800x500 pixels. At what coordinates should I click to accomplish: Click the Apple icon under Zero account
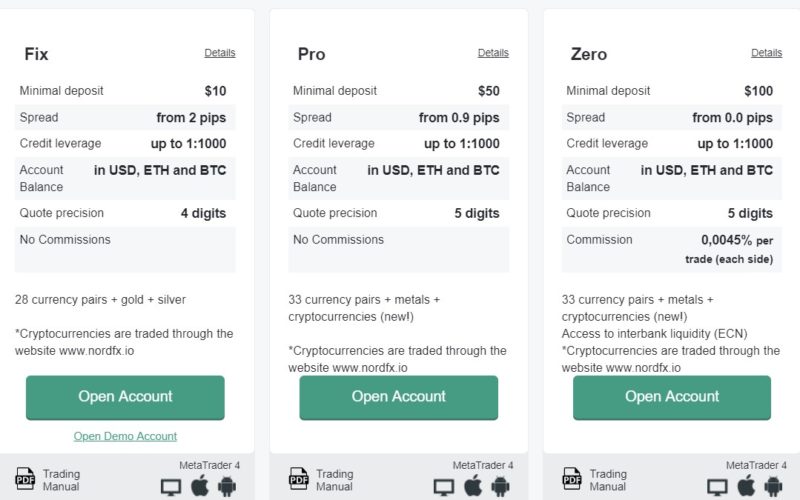pos(747,485)
